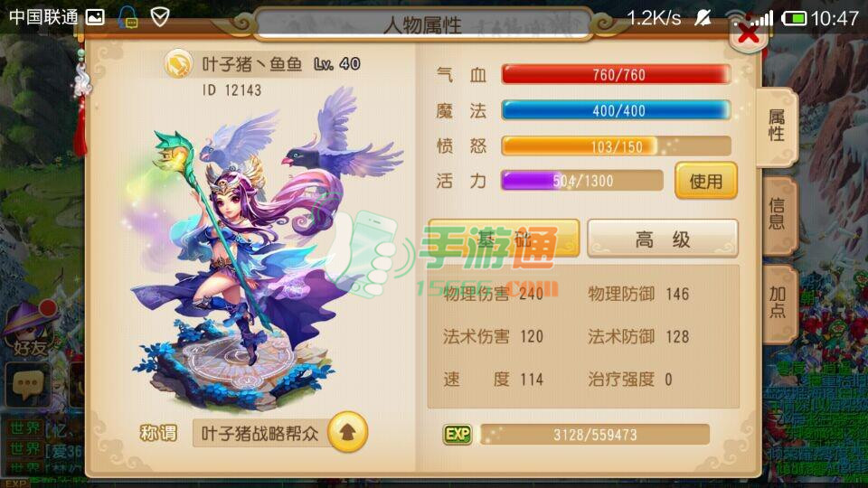Click the experience progress bar 3128/559473

[x=595, y=435]
